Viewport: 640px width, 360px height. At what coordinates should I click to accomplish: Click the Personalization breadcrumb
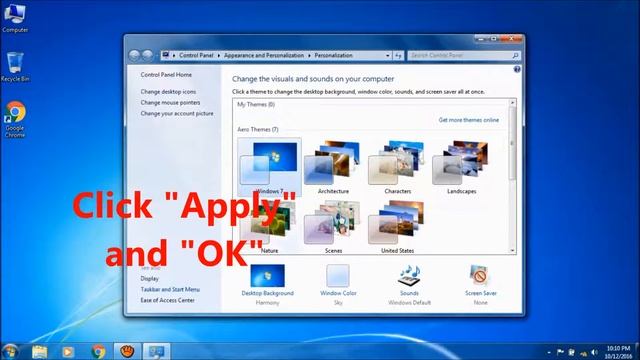(x=333, y=55)
